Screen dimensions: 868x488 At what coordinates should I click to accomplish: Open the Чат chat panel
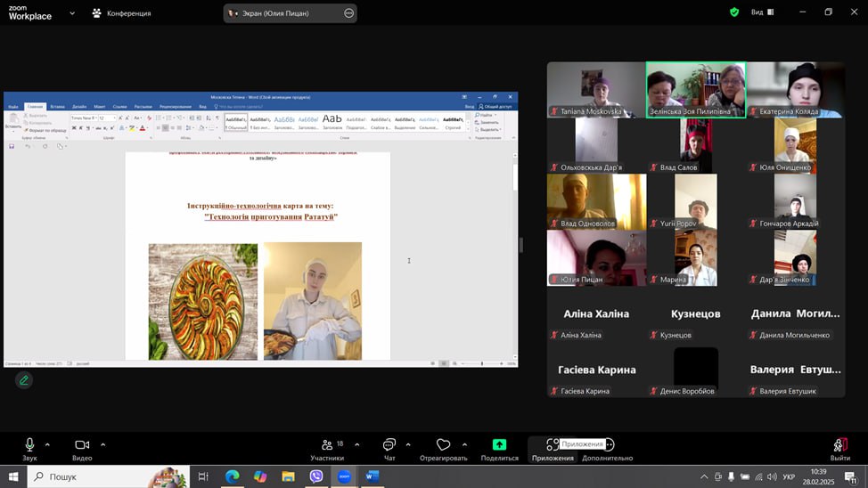pyautogui.click(x=389, y=445)
